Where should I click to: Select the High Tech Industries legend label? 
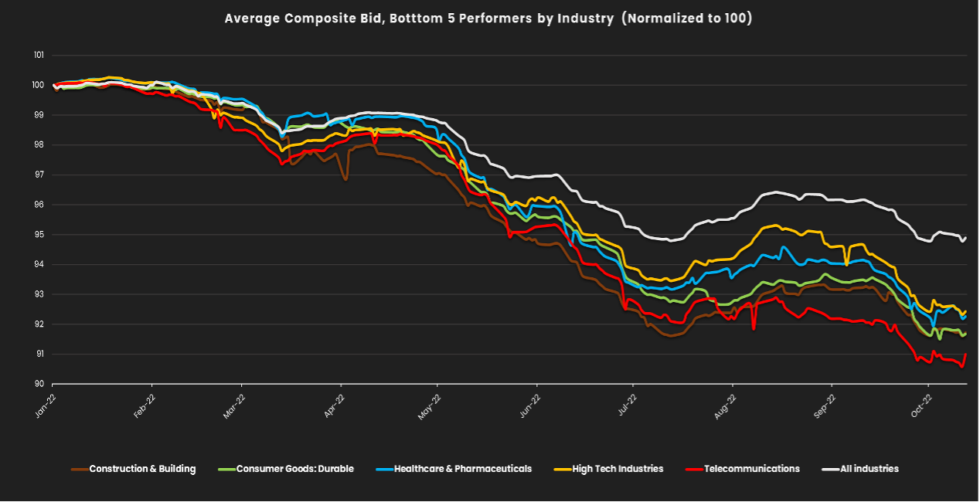tap(618, 469)
